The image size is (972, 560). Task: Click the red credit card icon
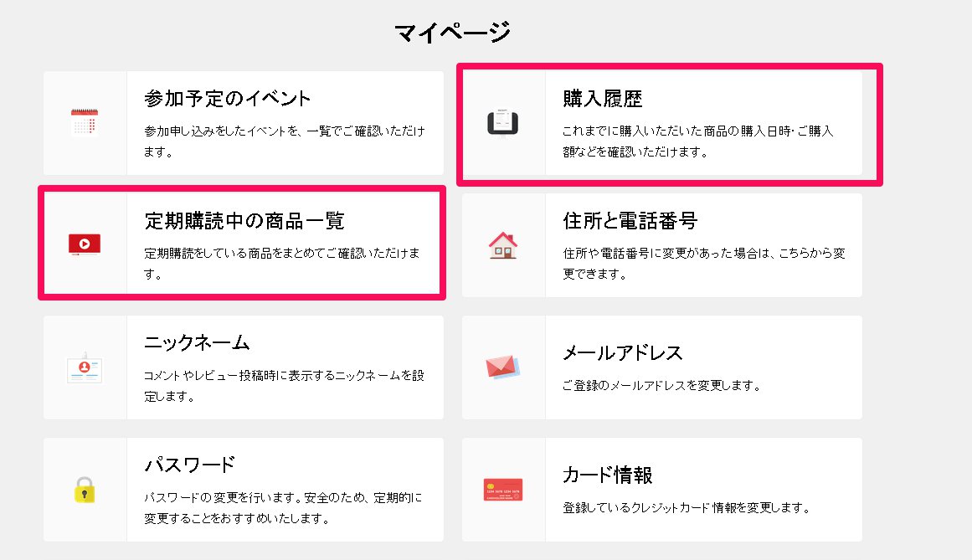click(x=503, y=489)
